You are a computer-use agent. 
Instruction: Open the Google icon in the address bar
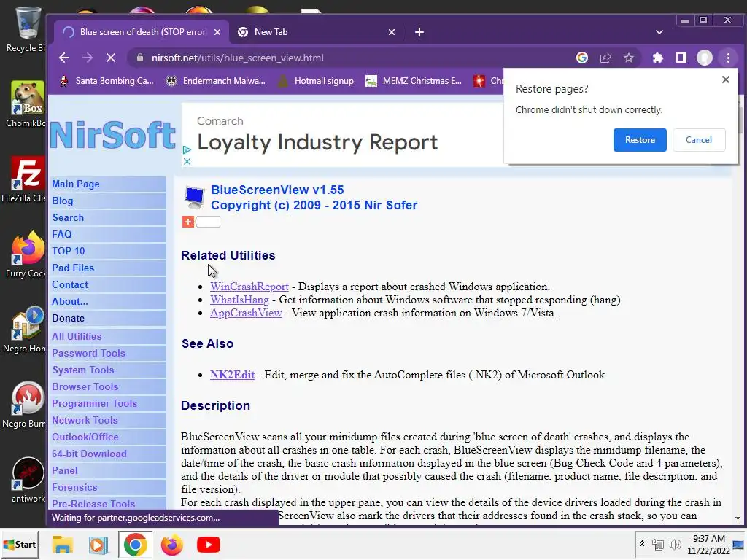point(581,58)
